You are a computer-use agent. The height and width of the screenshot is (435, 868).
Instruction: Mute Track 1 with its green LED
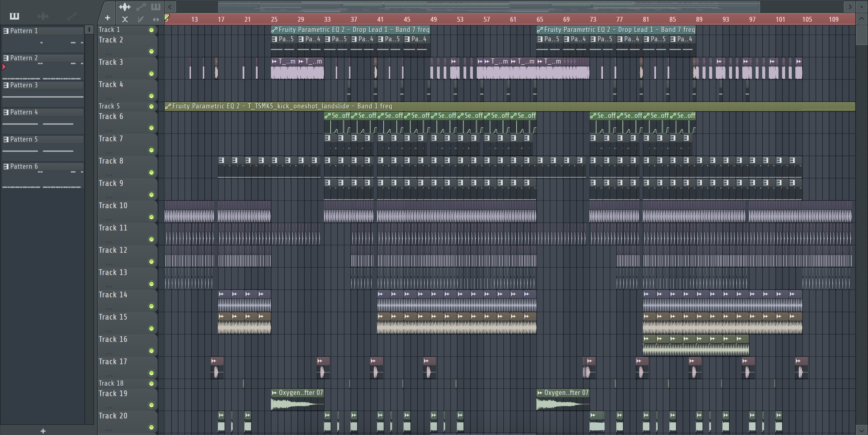click(152, 30)
